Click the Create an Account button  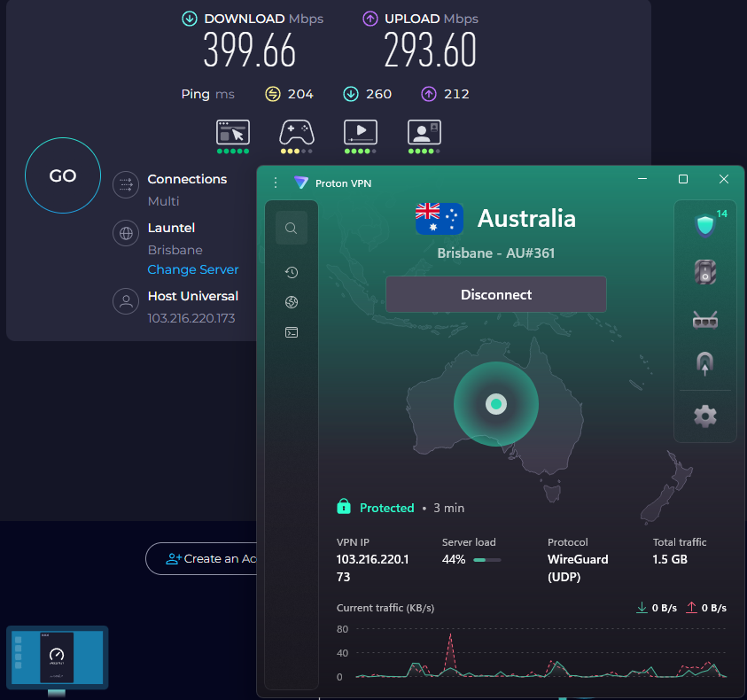click(213, 558)
